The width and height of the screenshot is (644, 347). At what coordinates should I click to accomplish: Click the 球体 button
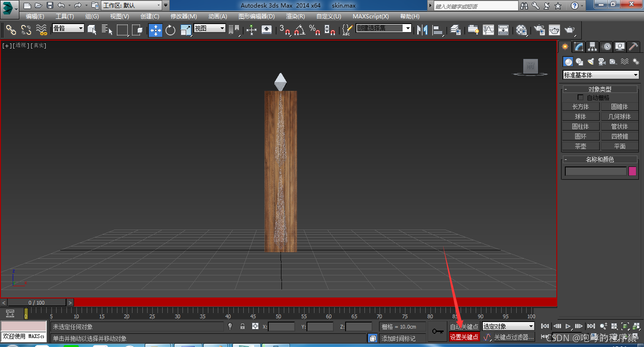coord(581,116)
